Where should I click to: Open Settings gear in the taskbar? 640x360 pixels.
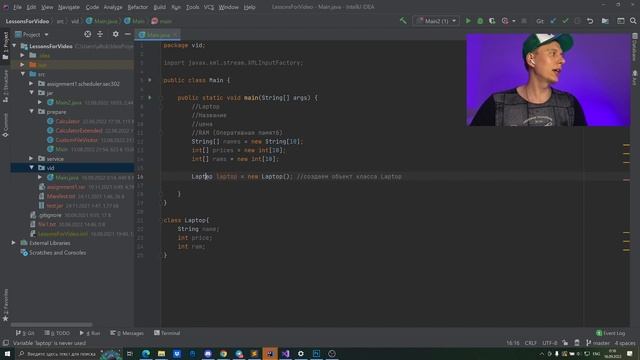(301, 353)
